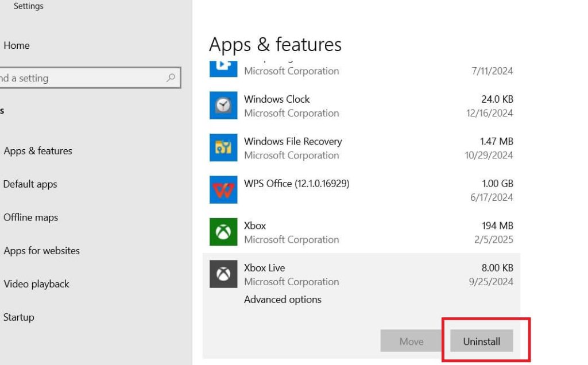Open Default apps in sidebar
Viewport: 588px width, 365px height.
(x=30, y=184)
